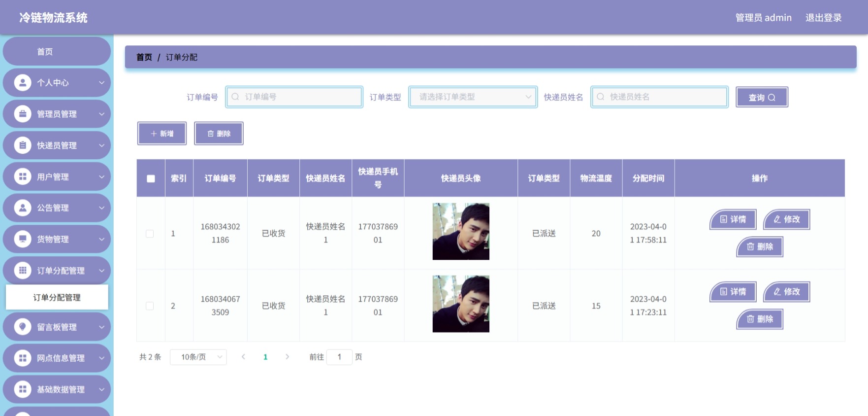Focus the 快递员姓名 input field
Viewport: 868px width, 416px height.
pyautogui.click(x=660, y=97)
